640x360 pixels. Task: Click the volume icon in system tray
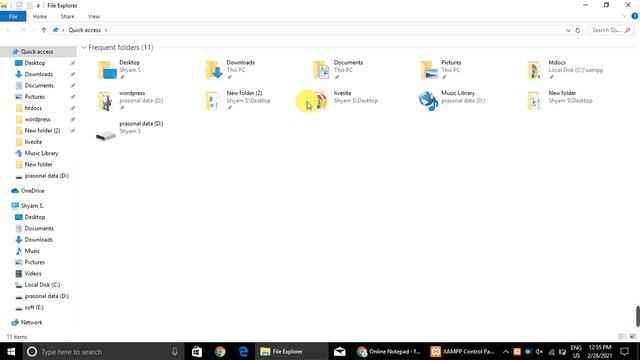(x=539, y=351)
